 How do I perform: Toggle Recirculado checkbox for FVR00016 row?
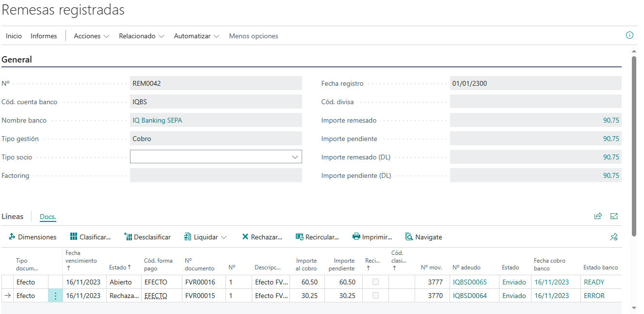coord(375,282)
